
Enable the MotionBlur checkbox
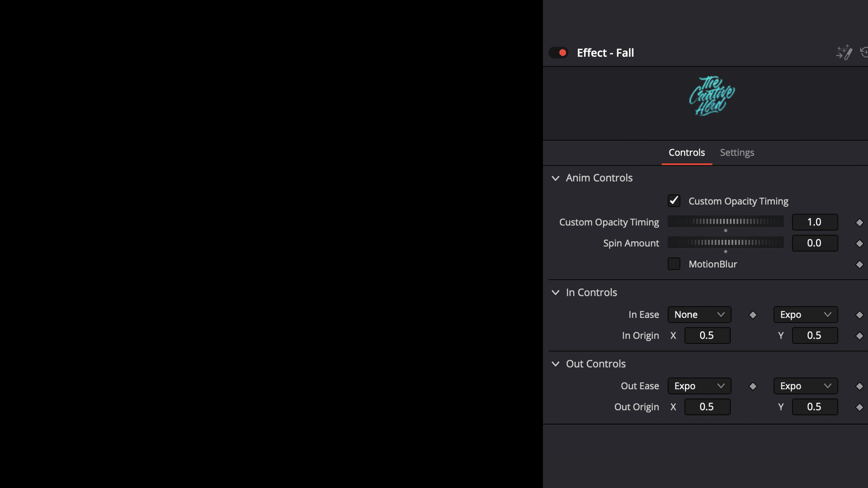pyautogui.click(x=674, y=264)
